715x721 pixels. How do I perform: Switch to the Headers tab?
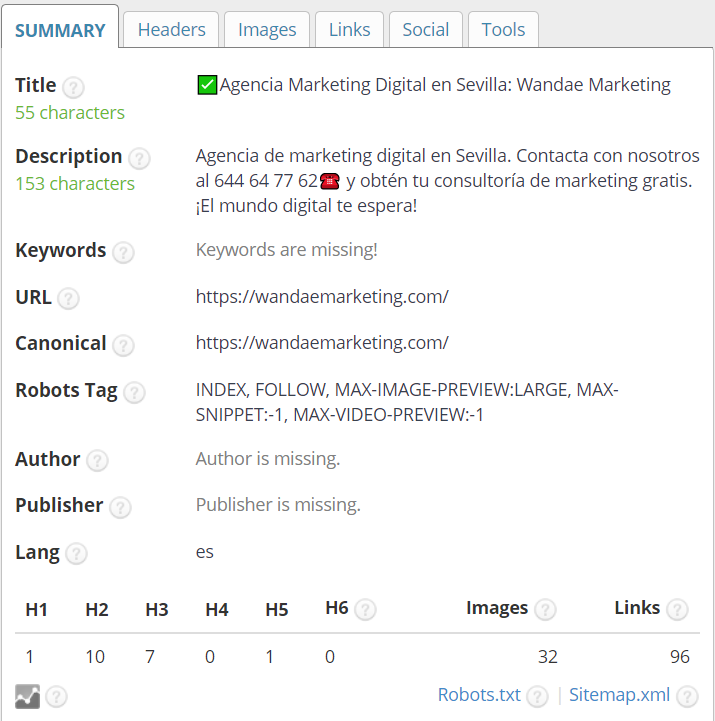(172, 30)
